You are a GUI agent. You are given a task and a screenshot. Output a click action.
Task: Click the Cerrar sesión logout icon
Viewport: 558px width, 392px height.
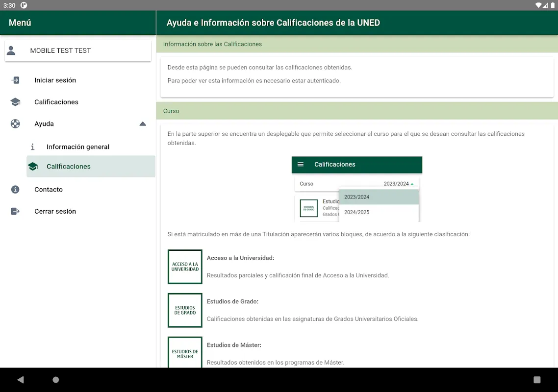point(15,211)
